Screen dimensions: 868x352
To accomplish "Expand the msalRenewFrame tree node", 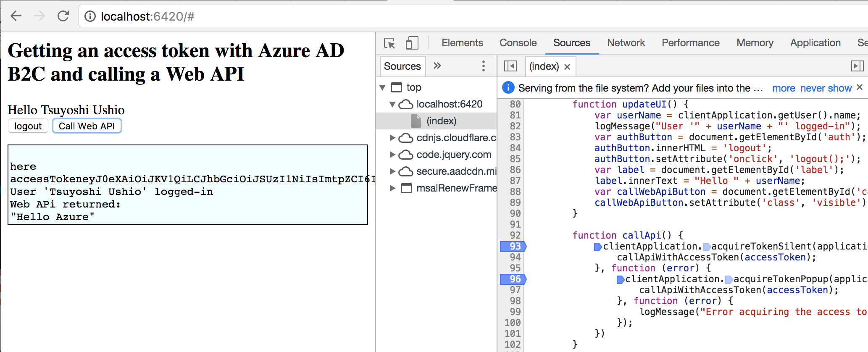I will pyautogui.click(x=392, y=188).
